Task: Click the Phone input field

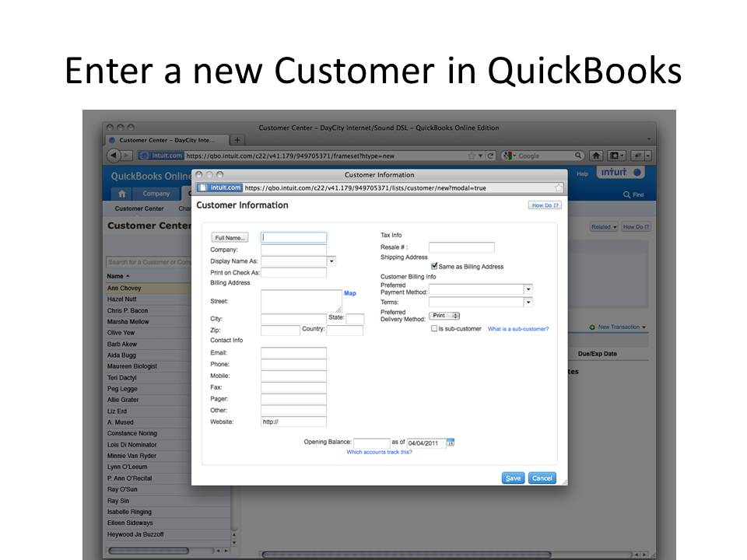Action: pyautogui.click(x=293, y=364)
